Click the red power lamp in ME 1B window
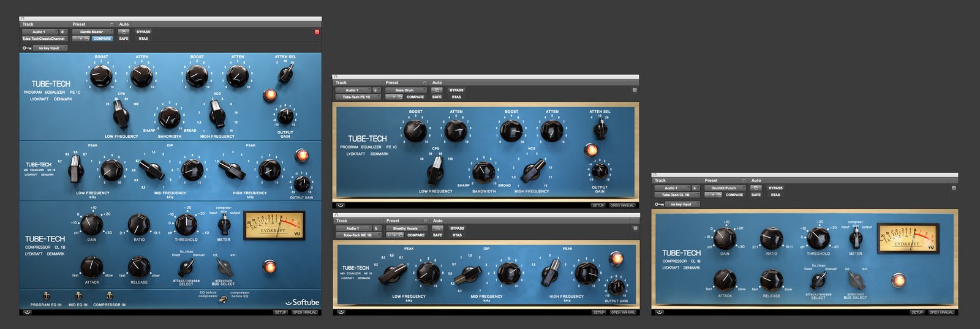Viewport: 980px width, 329px height. coord(616,259)
